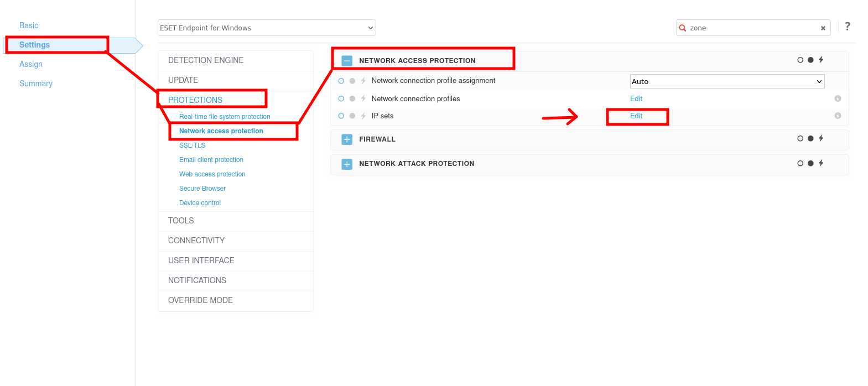
Task: Click the Force lightning icon for IP sets
Action: click(363, 116)
